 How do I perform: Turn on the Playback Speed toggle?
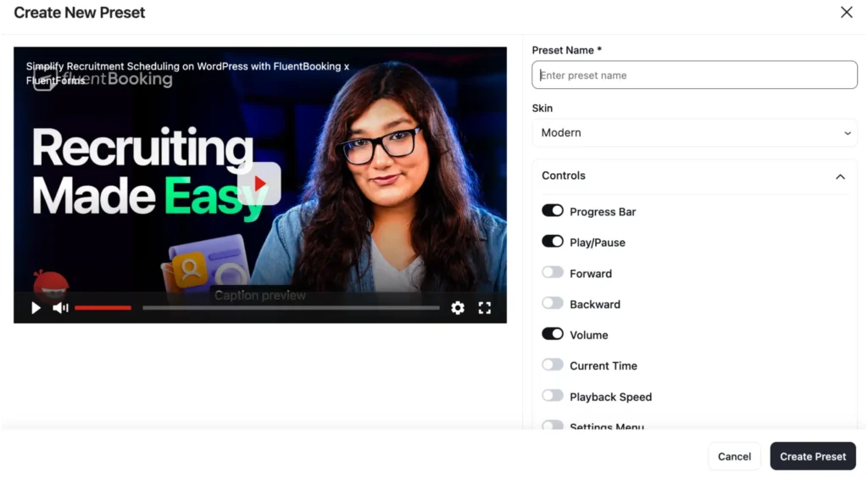(553, 396)
